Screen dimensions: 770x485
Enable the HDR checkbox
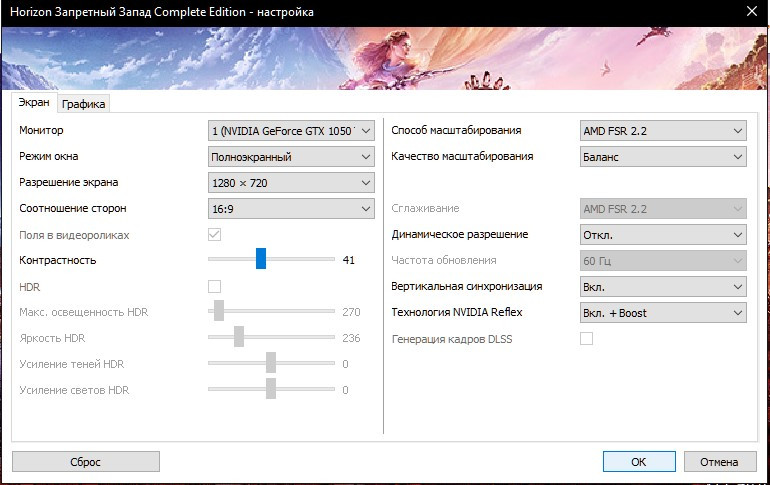point(214,286)
